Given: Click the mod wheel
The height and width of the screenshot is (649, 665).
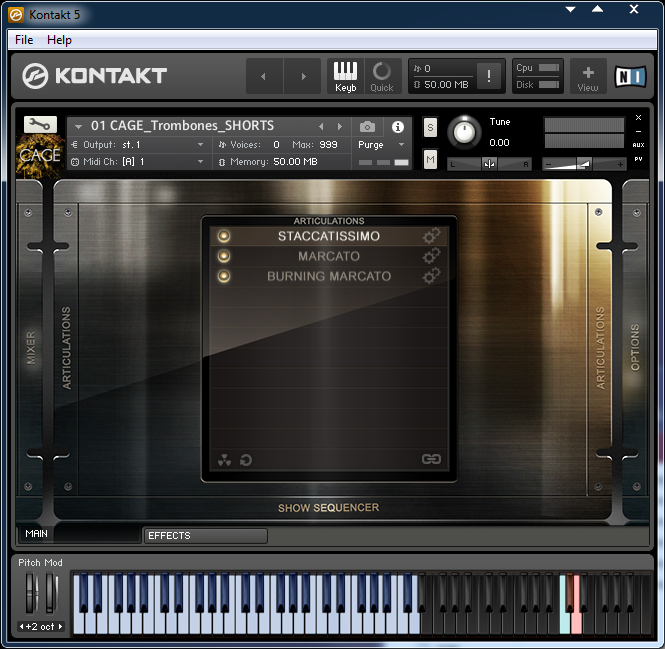Looking at the screenshot, I should 51,593.
